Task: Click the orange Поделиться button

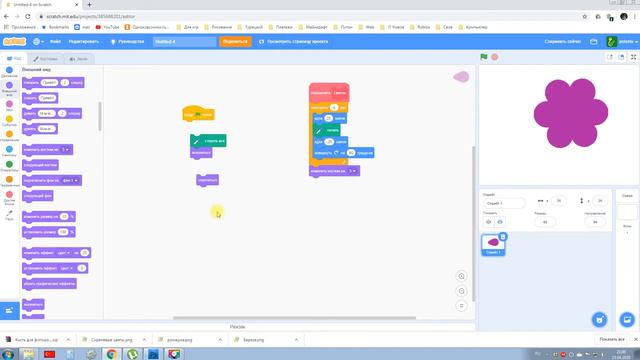Action: point(236,41)
